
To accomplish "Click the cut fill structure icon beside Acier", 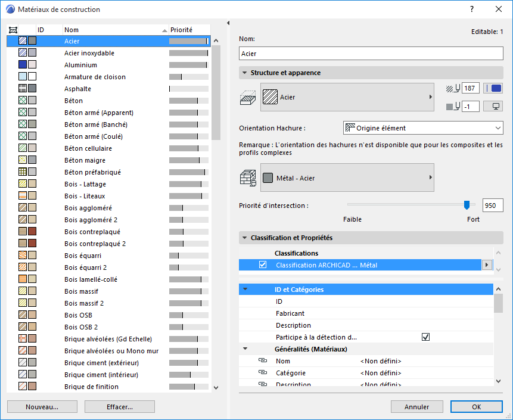I will pos(248,98).
